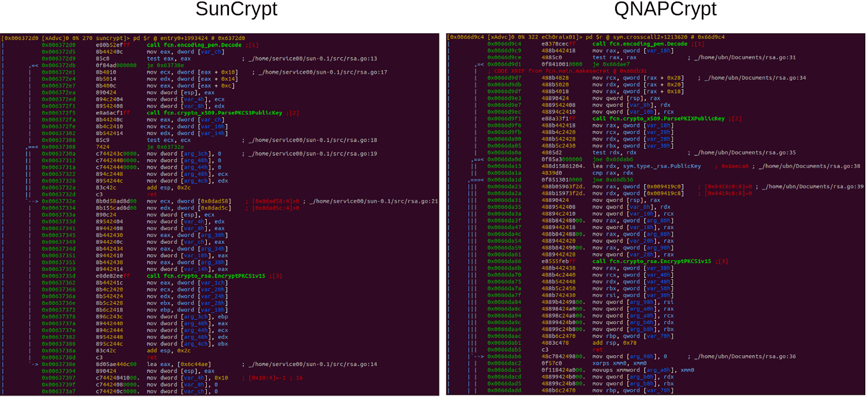Select the 'je 0x66dae7' instruction
Screen dimensions: 868x397
coord(611,64)
